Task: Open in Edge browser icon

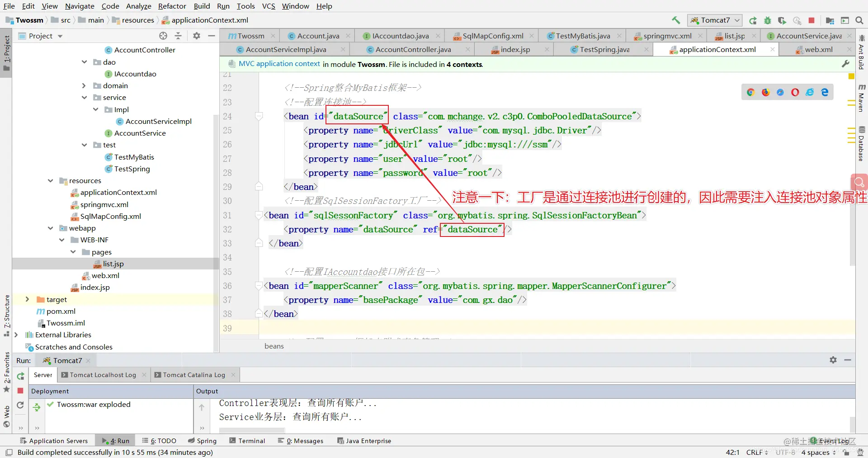Action: 825,92
